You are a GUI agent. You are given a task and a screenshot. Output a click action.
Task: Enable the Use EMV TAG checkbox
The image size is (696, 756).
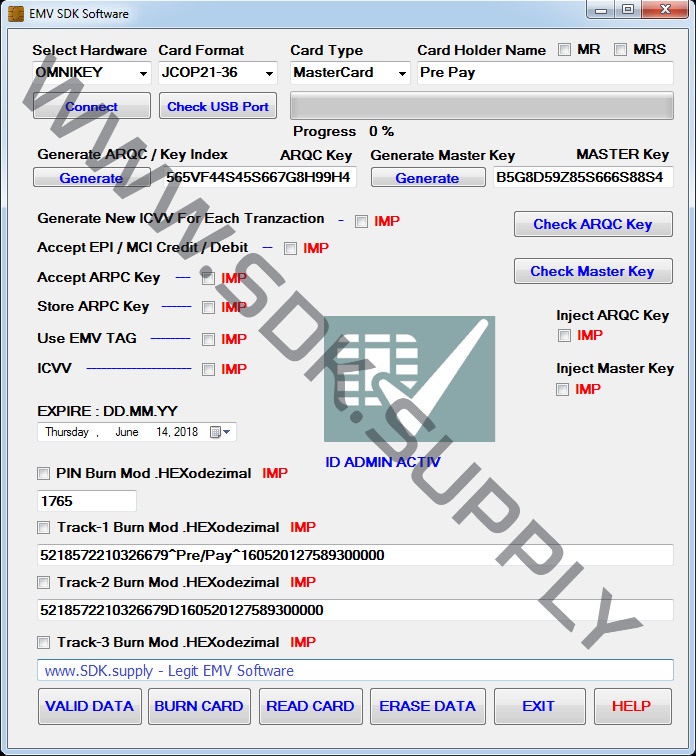pos(208,339)
